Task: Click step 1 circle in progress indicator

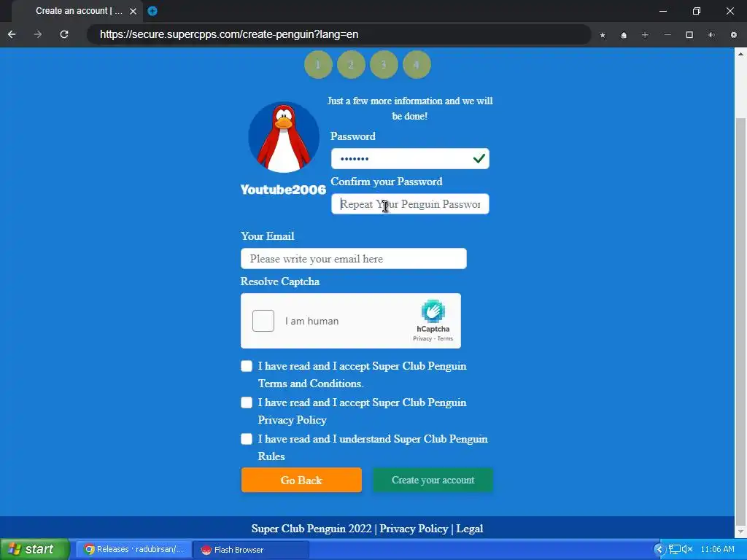Action: coord(318,64)
